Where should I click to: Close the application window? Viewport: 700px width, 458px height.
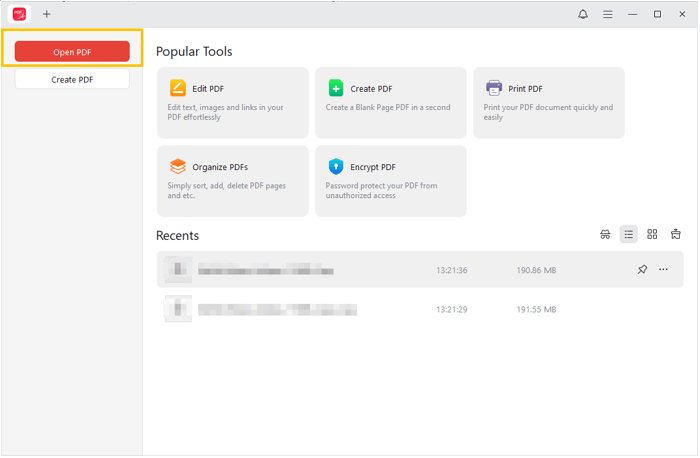pos(682,14)
